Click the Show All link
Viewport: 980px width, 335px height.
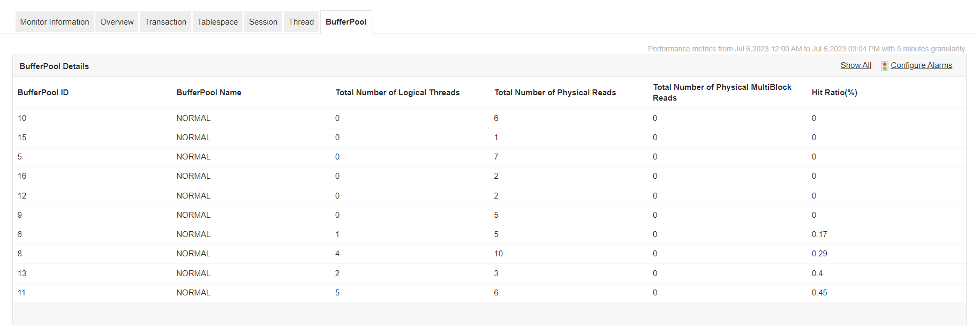pyautogui.click(x=855, y=65)
